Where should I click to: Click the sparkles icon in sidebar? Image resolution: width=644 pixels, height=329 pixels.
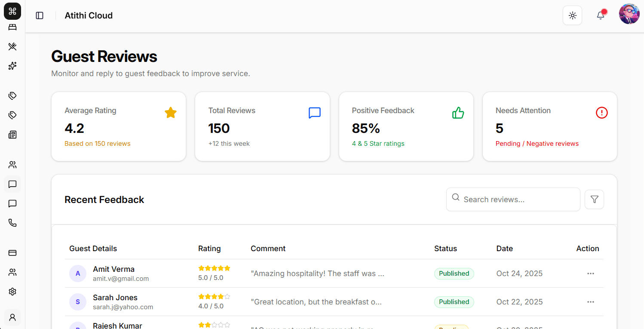click(x=12, y=66)
